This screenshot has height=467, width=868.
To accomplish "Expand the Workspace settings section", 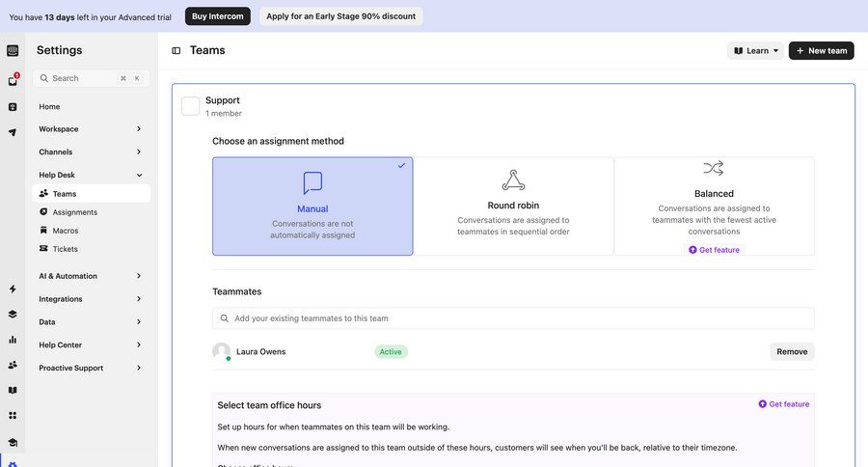I will pyautogui.click(x=91, y=129).
